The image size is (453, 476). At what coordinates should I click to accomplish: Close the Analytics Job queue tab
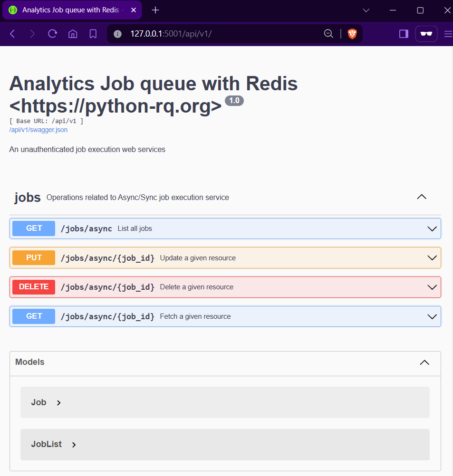[134, 10]
